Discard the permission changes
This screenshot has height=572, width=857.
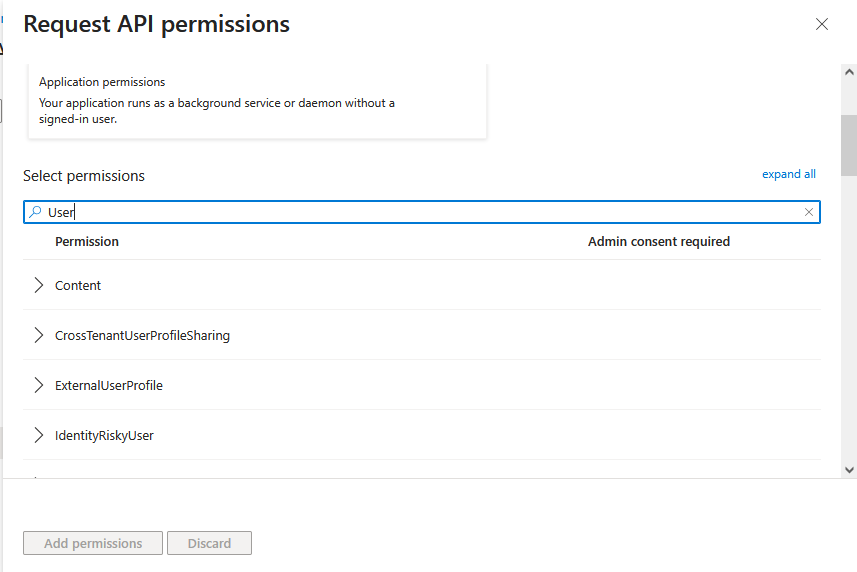coord(209,543)
